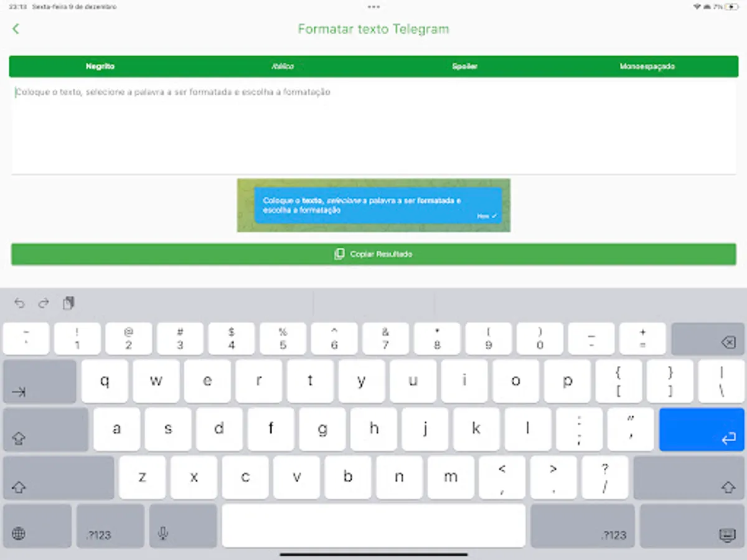
Task: Focus the text input area
Action: [374, 126]
